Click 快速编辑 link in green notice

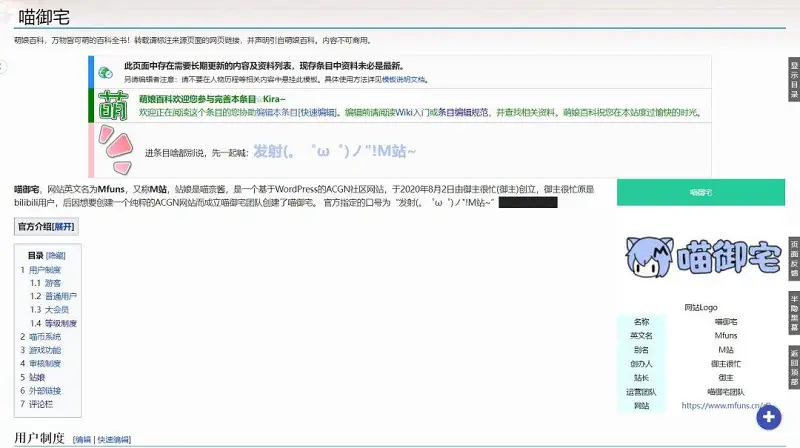point(318,113)
